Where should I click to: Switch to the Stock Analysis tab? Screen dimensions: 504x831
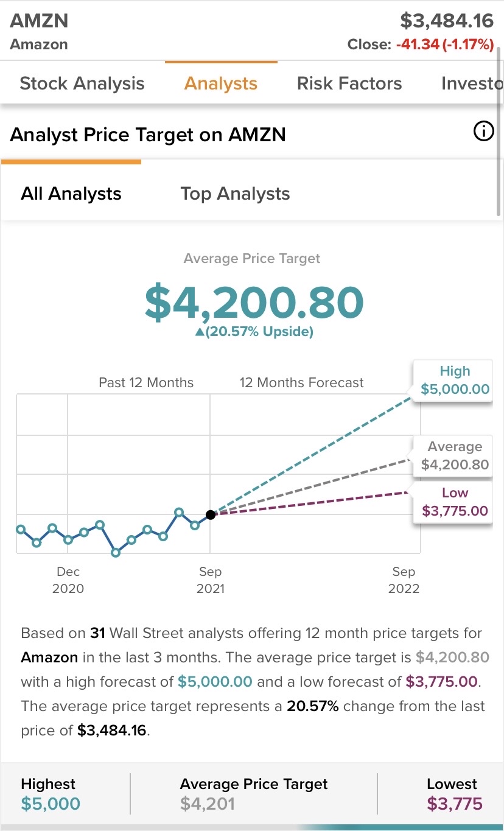[82, 83]
